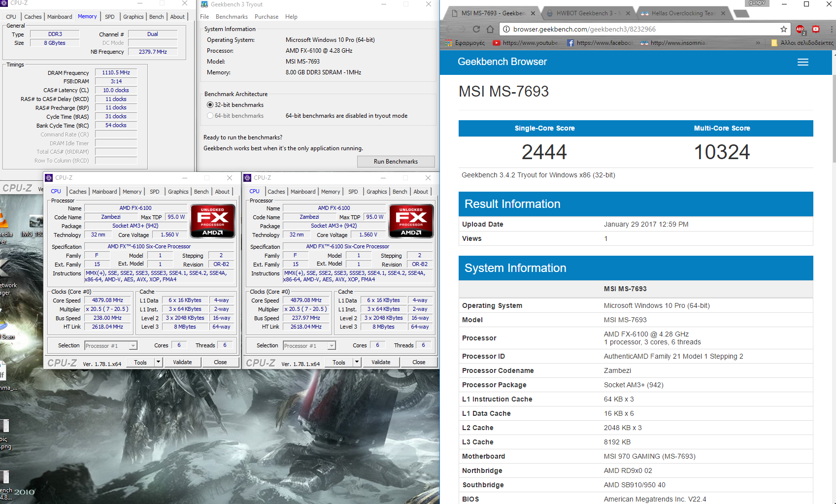Open About tab in right lower CPU-Z
Viewport: 836px width, 504px height.
click(421, 192)
